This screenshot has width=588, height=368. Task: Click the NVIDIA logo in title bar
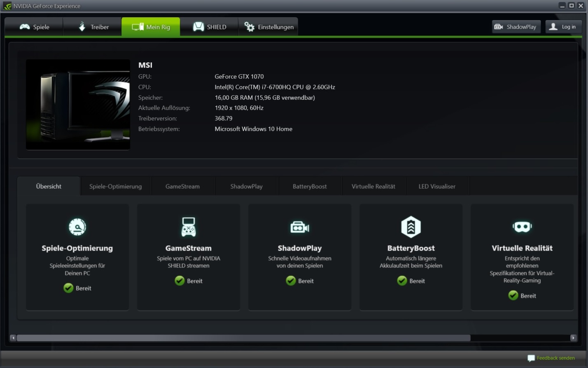coord(7,6)
